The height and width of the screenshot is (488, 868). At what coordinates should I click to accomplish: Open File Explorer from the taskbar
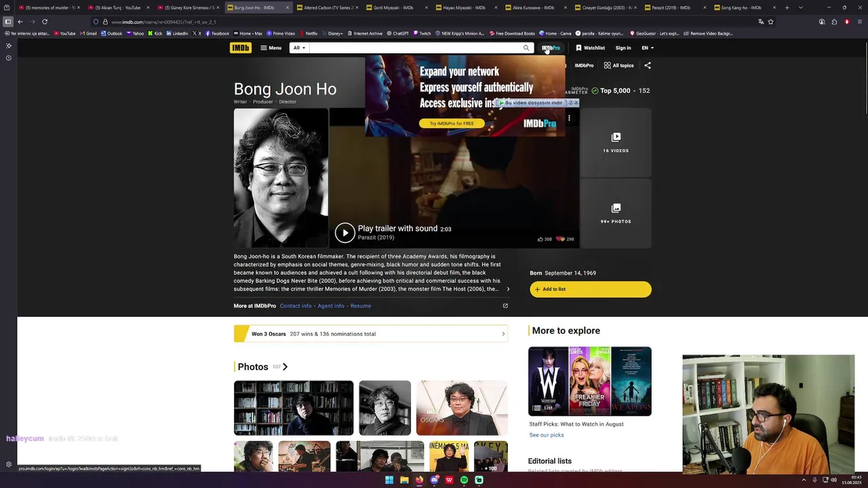(x=404, y=480)
